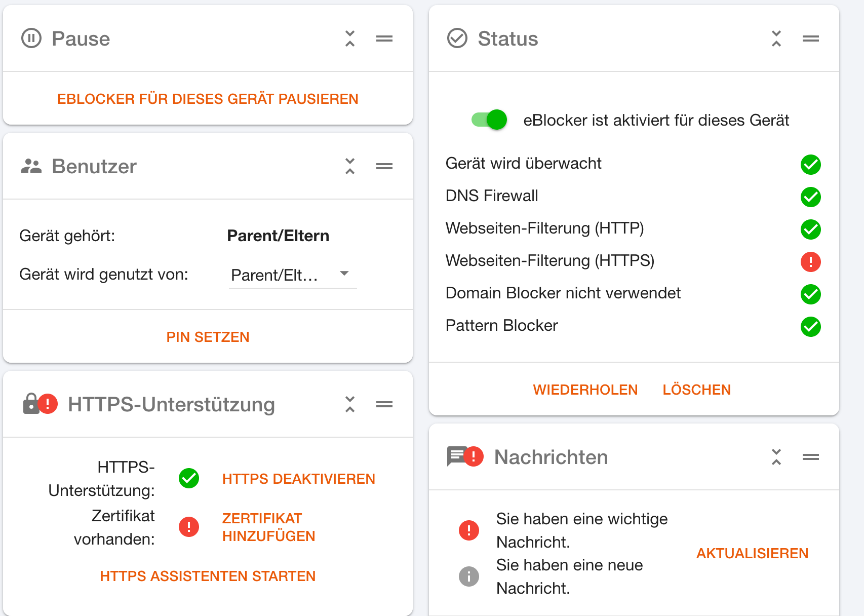Image resolution: width=864 pixels, height=616 pixels.
Task: Toggle eBlocker activation for this device
Action: point(489,120)
